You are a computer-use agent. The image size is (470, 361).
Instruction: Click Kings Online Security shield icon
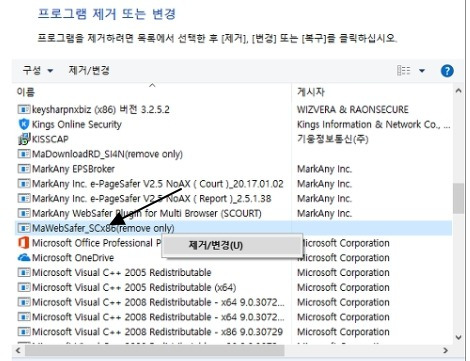(x=24, y=124)
